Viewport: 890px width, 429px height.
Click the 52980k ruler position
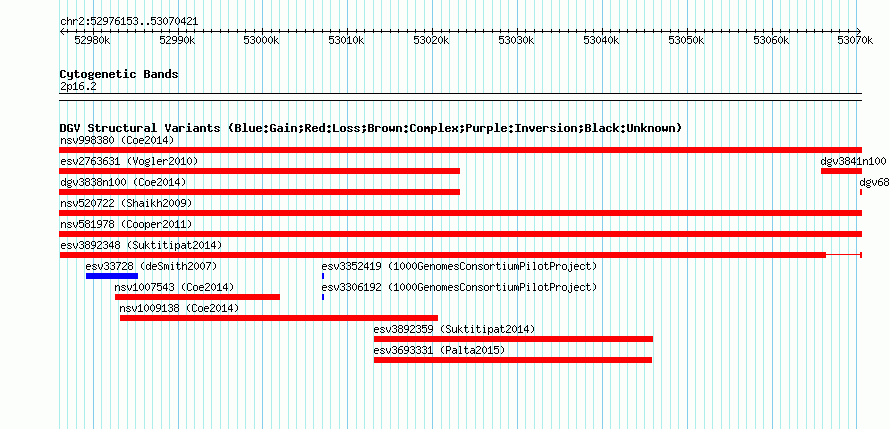[x=93, y=40]
